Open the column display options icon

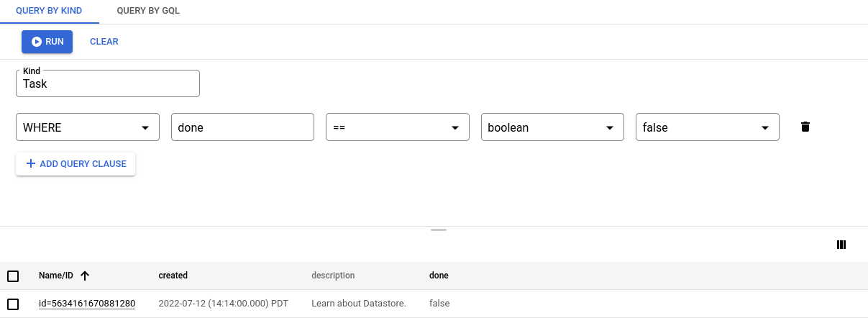(x=841, y=245)
